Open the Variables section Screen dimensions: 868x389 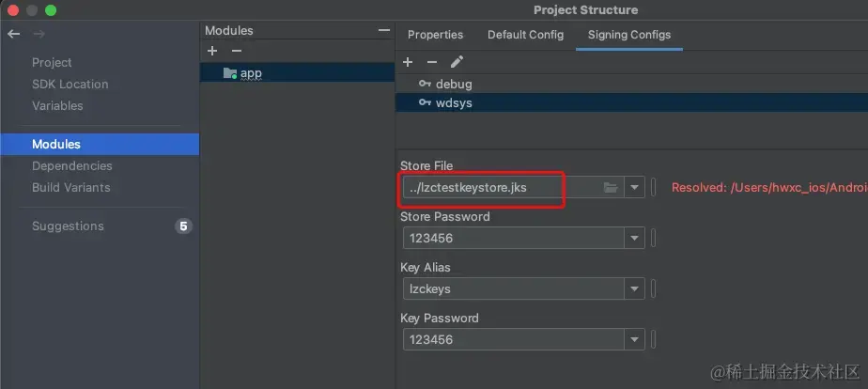[57, 105]
